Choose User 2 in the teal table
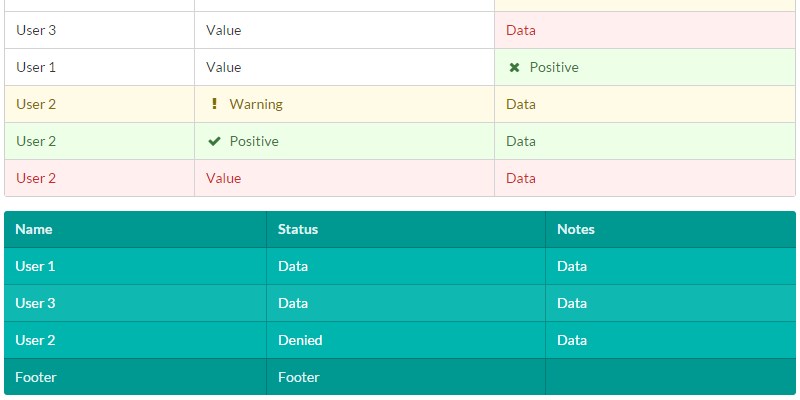 [x=35, y=340]
